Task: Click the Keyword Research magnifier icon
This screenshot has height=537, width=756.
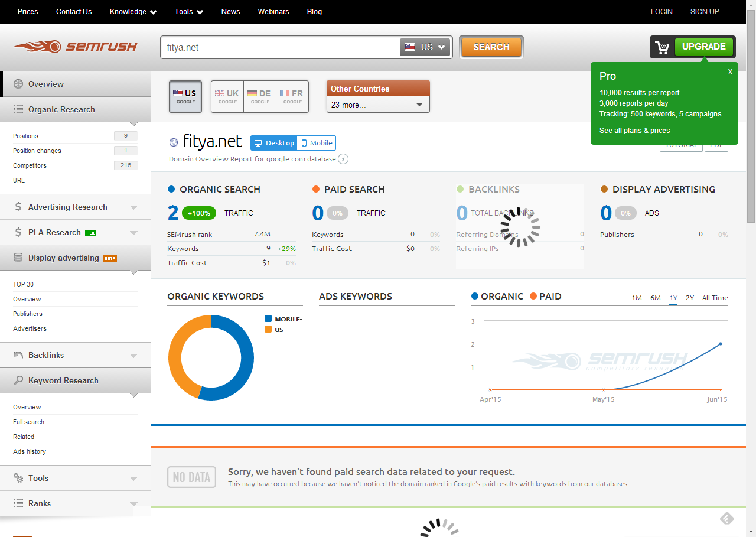Action: click(x=18, y=380)
